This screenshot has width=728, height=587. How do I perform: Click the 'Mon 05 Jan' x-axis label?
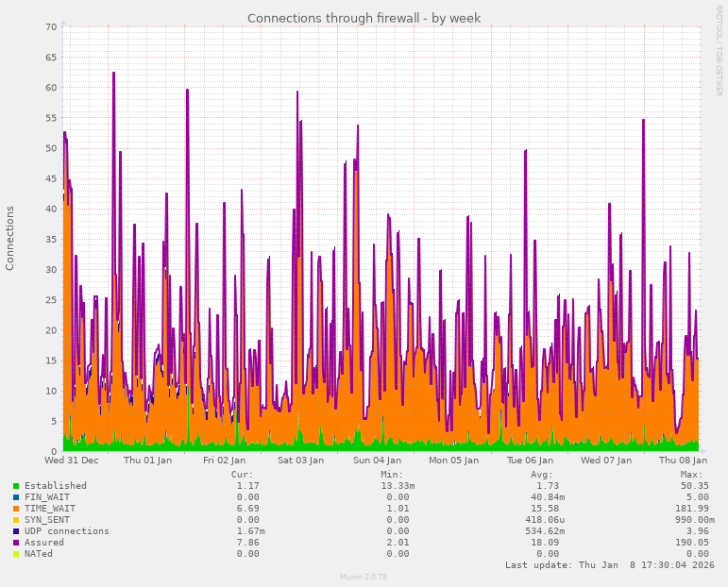point(453,461)
